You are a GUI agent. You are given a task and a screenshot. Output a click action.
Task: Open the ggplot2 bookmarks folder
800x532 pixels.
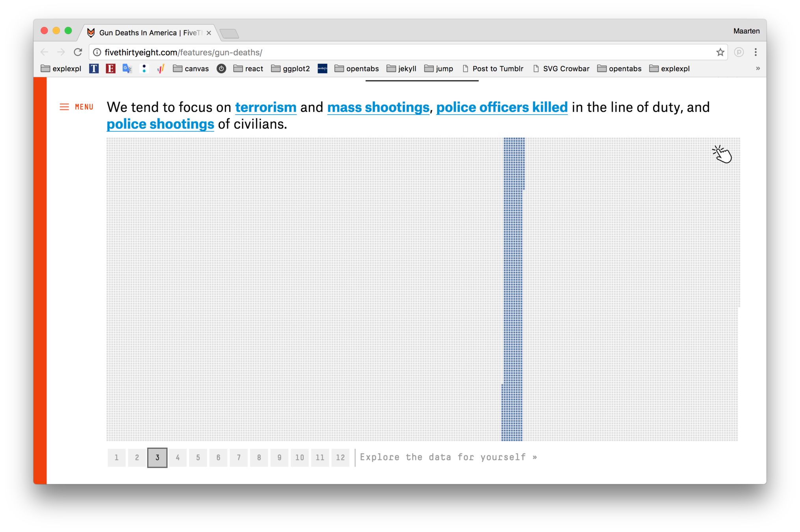click(x=291, y=69)
